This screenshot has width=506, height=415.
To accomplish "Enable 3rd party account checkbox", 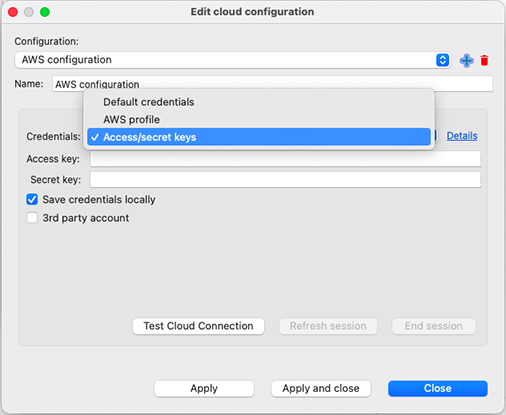I will point(32,218).
